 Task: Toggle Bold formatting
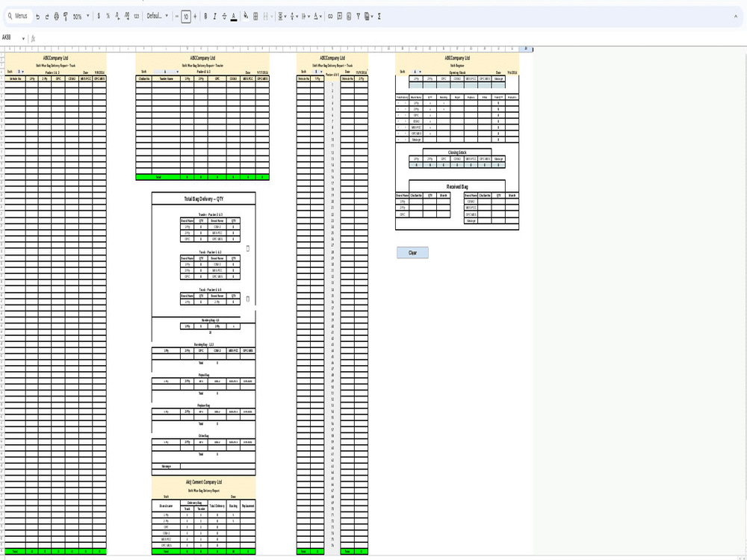[x=206, y=16]
